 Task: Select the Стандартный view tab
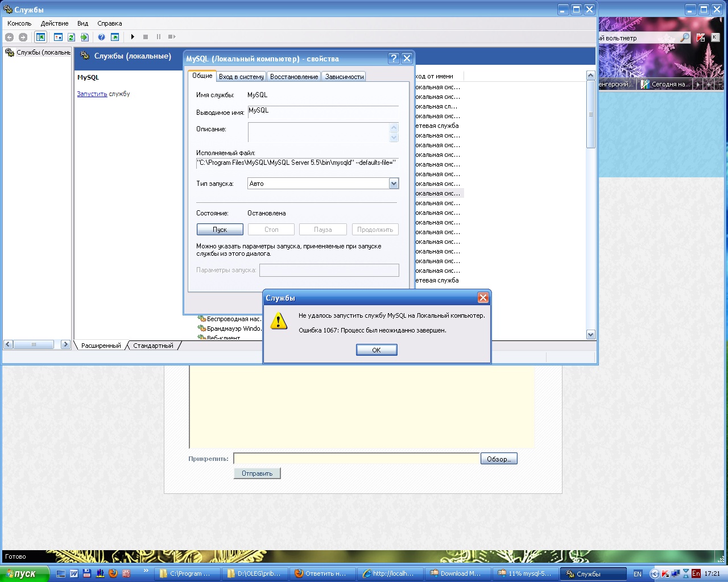pos(153,346)
